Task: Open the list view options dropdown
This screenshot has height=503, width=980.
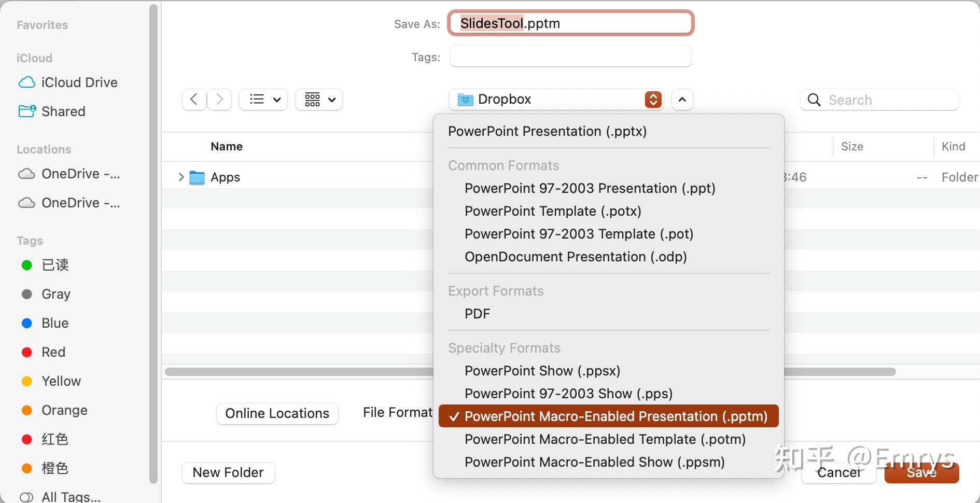Action: click(264, 99)
